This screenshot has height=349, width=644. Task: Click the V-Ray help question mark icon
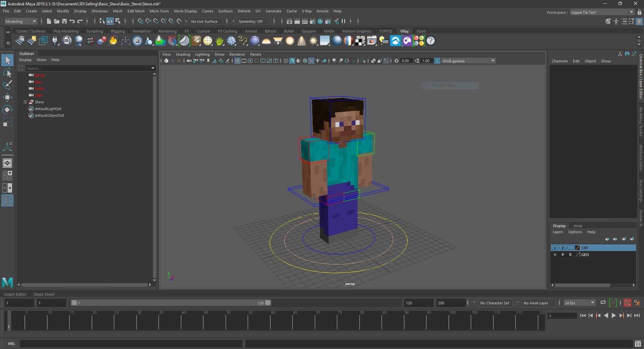point(431,41)
